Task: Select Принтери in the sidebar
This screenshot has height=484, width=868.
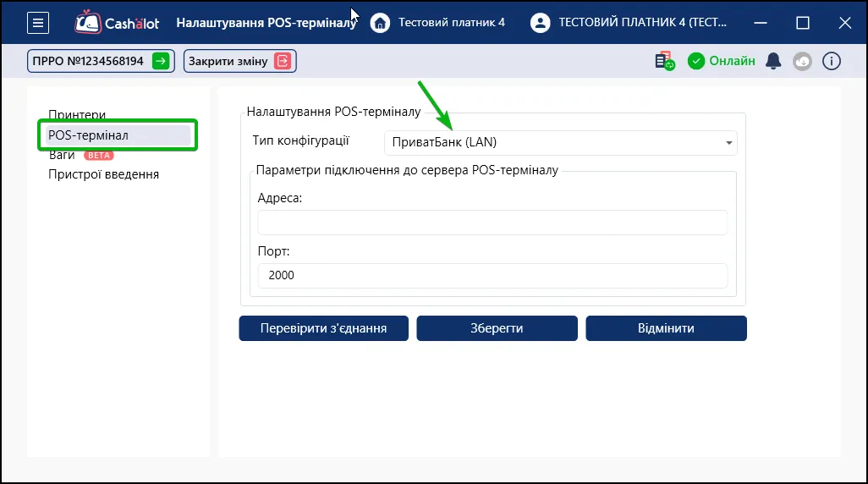Action: point(77,114)
